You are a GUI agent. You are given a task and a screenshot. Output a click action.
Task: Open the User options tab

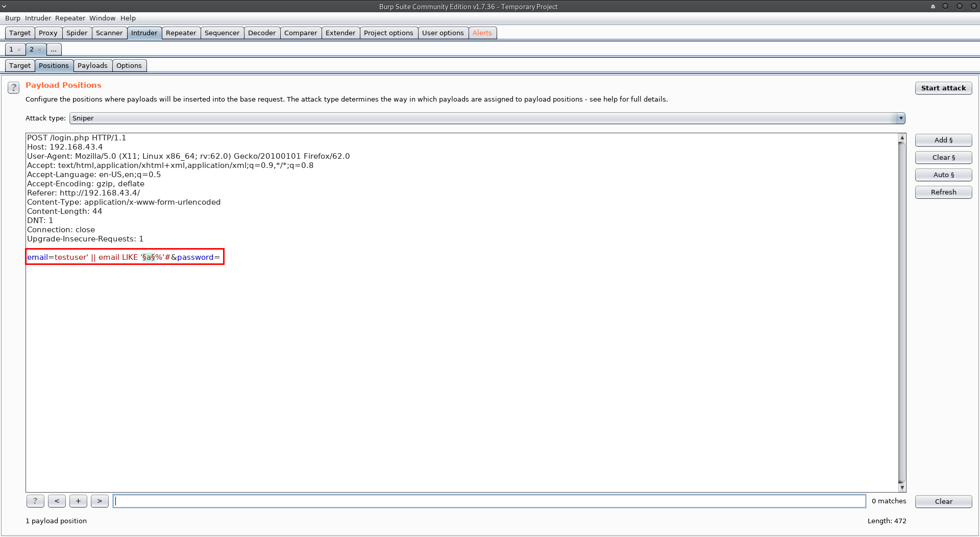pyautogui.click(x=443, y=33)
